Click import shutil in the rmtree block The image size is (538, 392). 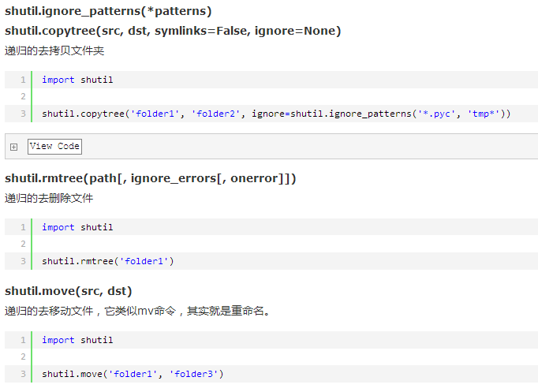click(77, 227)
